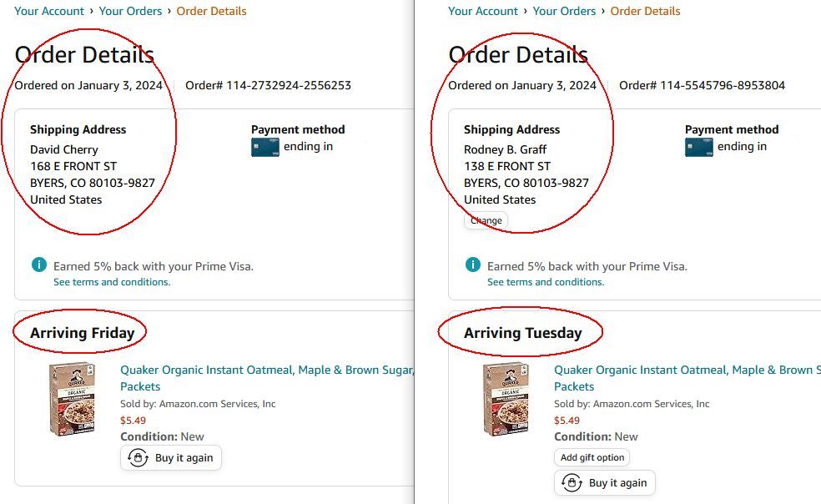
Task: Open the Quaker Oatmeal title link in the Arriving Tuesday order
Action: click(x=684, y=370)
